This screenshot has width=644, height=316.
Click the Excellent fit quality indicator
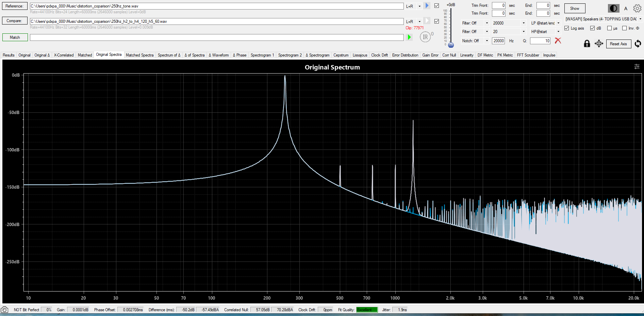(x=367, y=310)
